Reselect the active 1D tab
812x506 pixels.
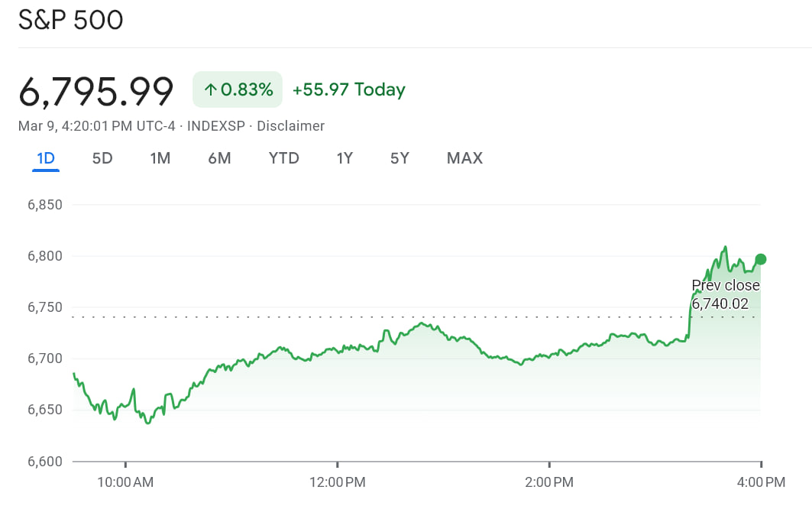coord(45,158)
